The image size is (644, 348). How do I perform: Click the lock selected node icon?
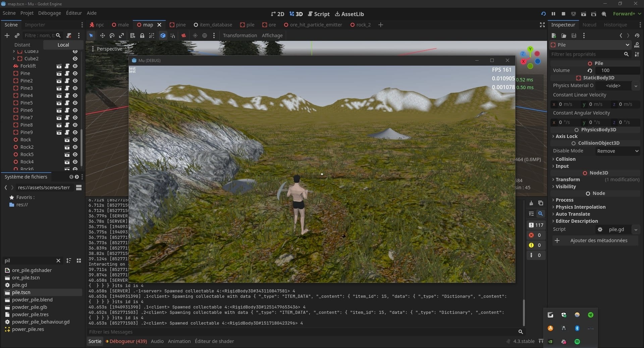(x=142, y=36)
